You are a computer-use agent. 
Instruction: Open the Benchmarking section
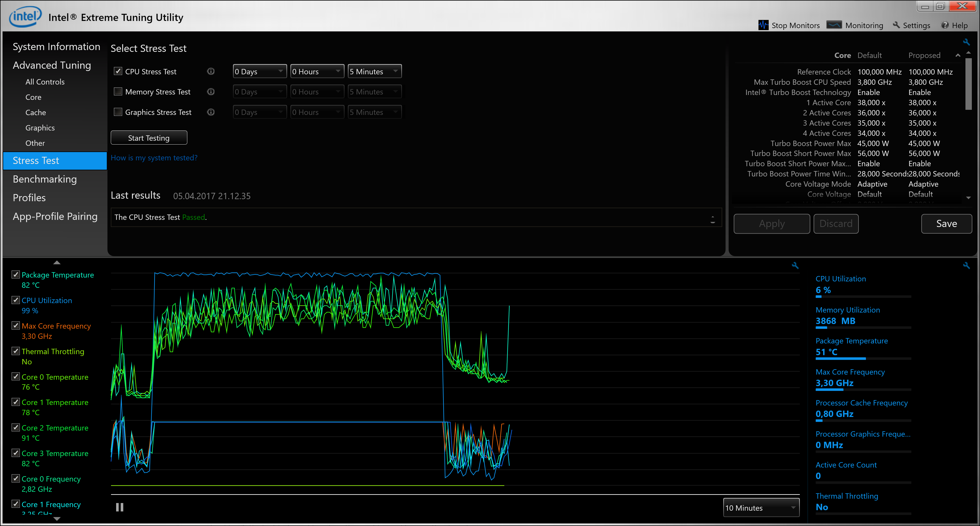pos(44,179)
